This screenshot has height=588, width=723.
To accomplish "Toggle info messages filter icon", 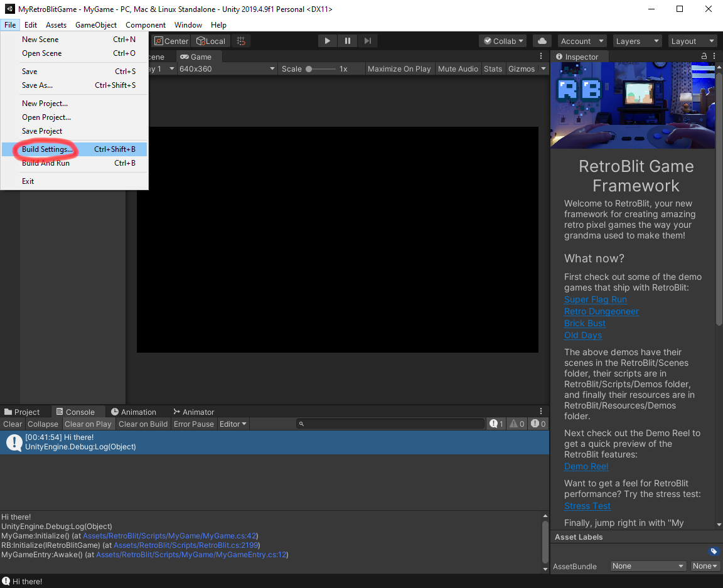I will pos(496,424).
